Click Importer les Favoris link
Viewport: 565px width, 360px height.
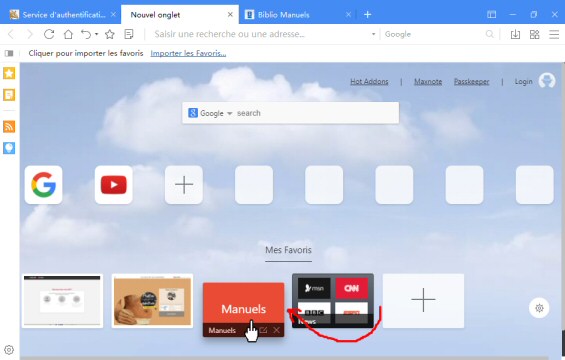point(188,53)
